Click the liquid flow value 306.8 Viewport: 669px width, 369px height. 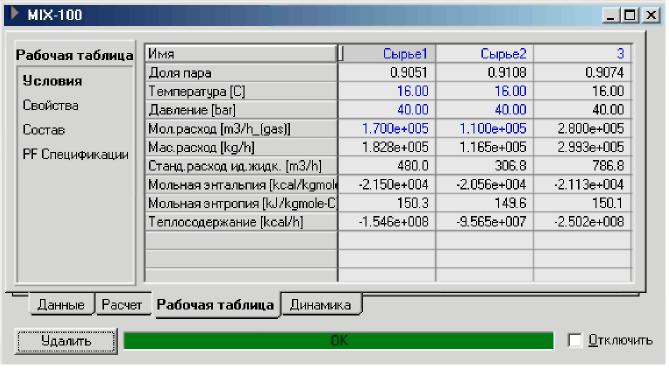pos(485,166)
